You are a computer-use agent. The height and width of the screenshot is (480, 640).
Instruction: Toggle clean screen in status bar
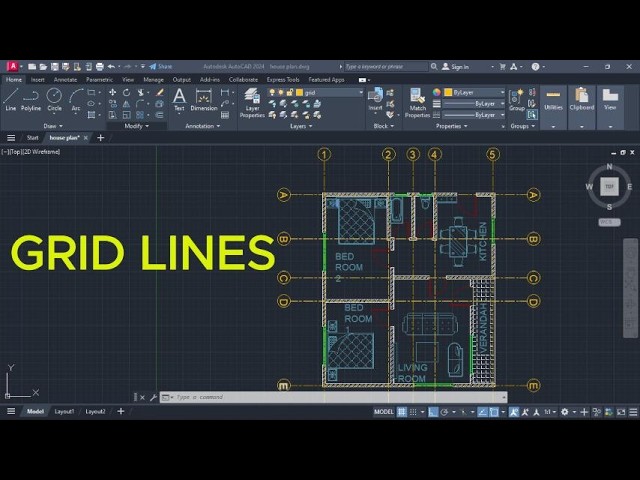pos(621,412)
